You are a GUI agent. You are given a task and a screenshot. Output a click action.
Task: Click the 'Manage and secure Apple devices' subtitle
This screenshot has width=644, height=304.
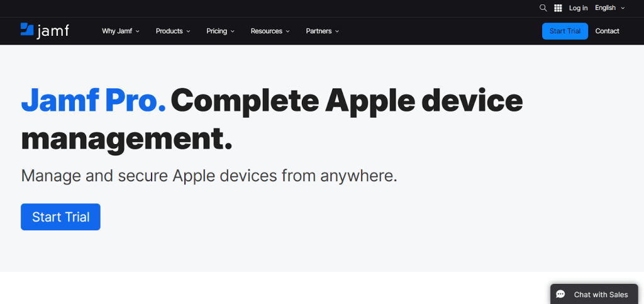point(209,175)
